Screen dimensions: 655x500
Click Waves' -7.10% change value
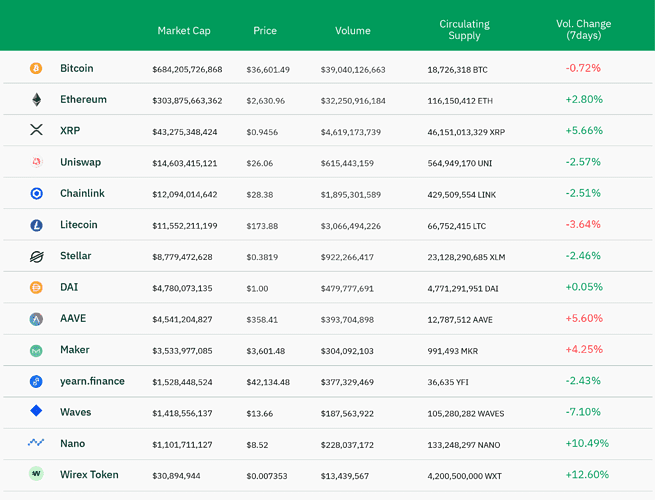(583, 412)
